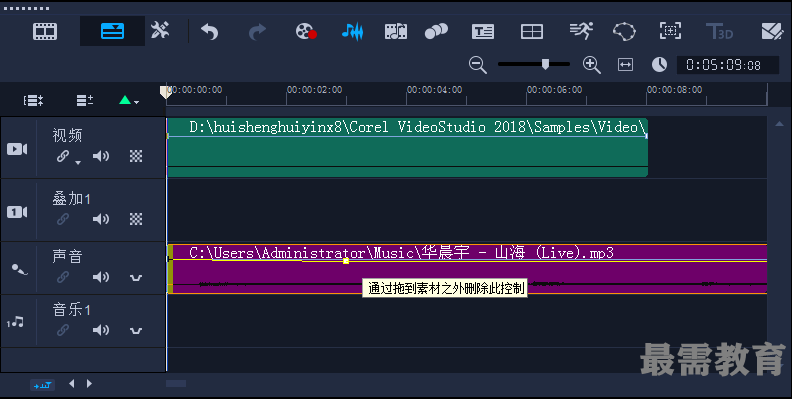Viewport: 792px width, 399px height.
Task: Click the voice track microphone icon
Action: point(19,270)
